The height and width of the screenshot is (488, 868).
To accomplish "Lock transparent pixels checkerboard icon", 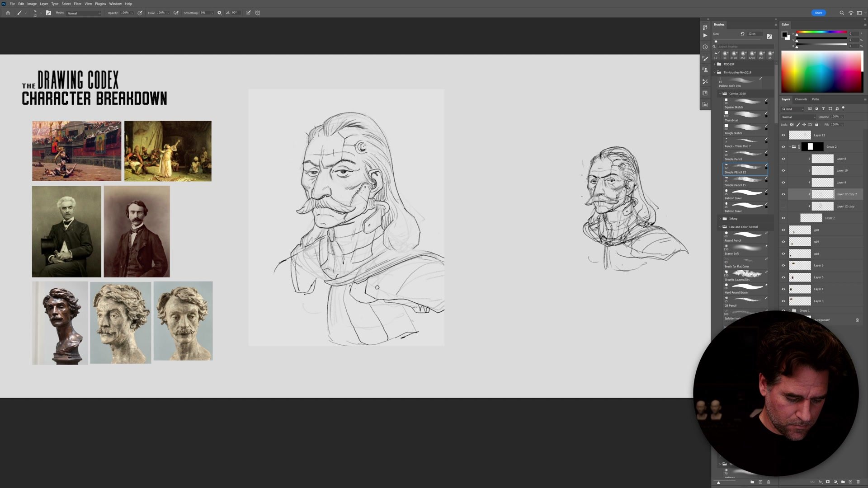I will click(x=792, y=125).
